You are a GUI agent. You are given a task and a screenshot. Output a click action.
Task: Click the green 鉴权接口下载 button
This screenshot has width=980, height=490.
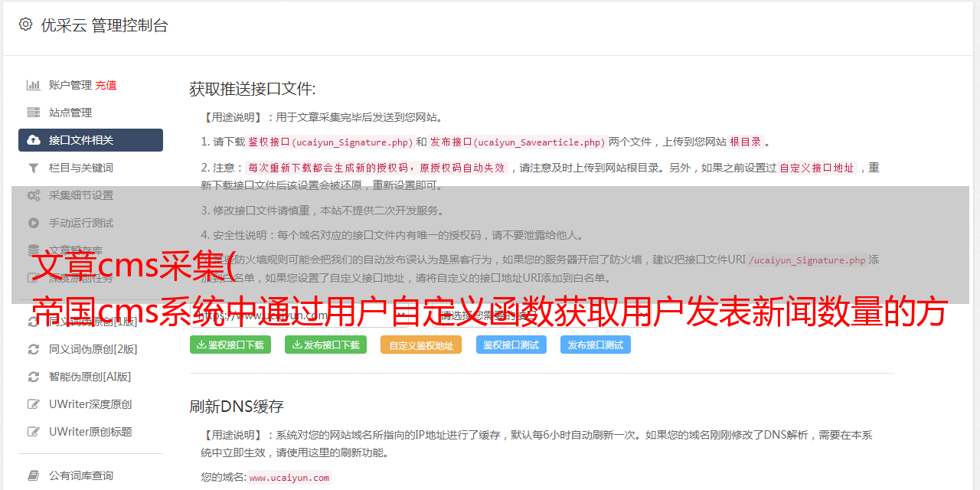[230, 345]
